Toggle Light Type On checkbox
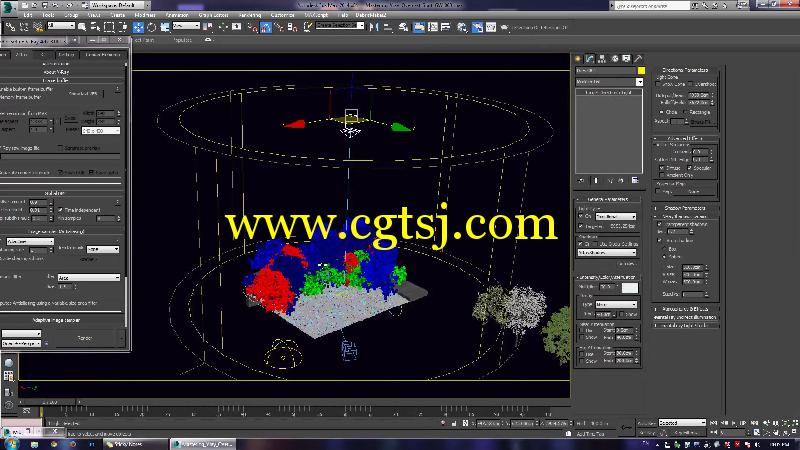The width and height of the screenshot is (800, 450). point(581,216)
